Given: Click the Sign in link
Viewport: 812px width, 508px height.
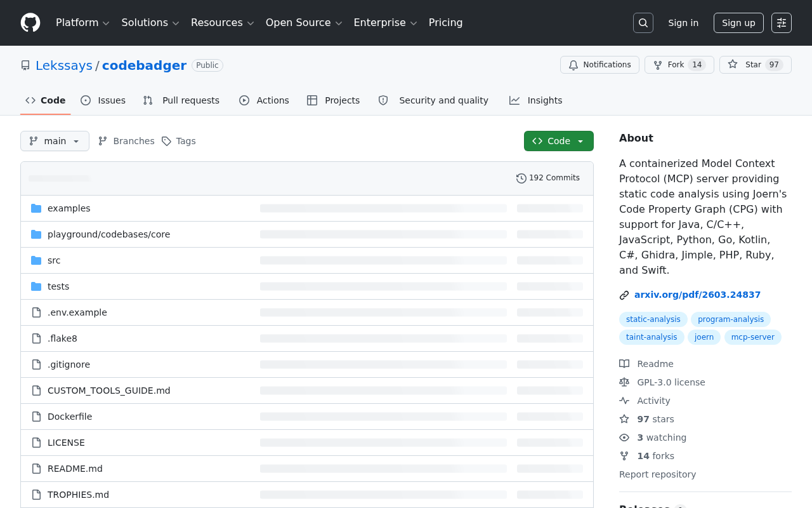Looking at the screenshot, I should tap(683, 23).
